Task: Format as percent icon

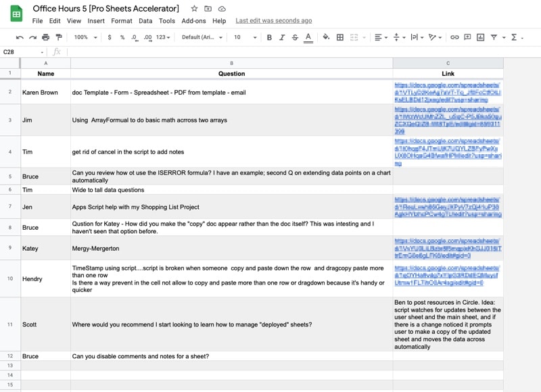Action: [x=122, y=37]
